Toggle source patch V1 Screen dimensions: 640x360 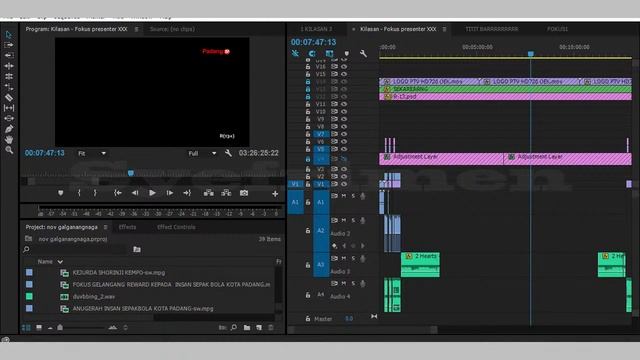tap(295, 184)
